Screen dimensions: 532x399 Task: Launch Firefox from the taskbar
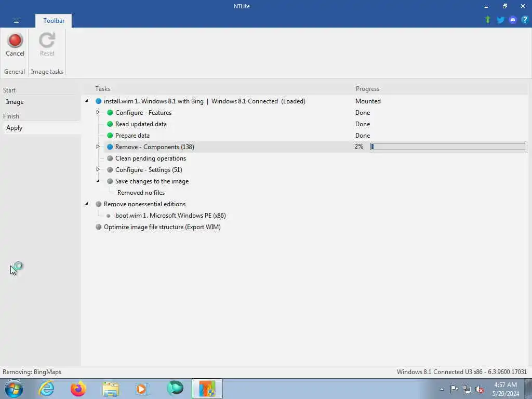pyautogui.click(x=78, y=389)
